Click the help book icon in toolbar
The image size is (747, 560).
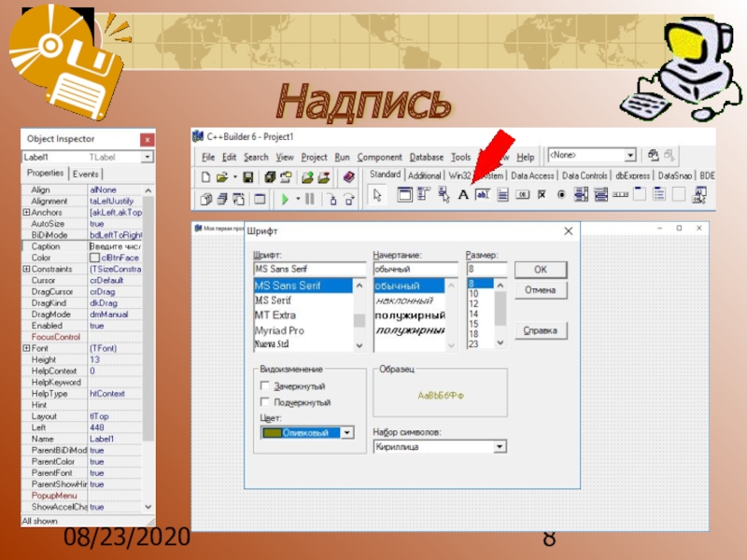pyautogui.click(x=349, y=177)
